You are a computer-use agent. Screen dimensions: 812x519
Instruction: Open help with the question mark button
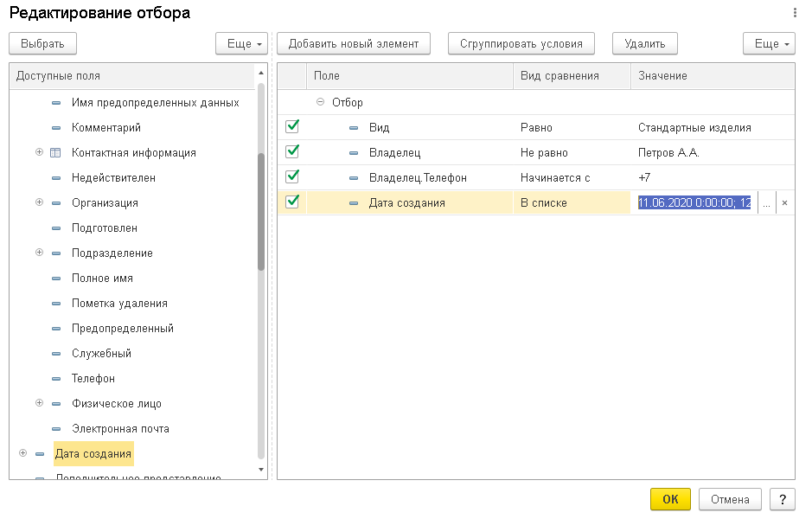click(x=782, y=499)
